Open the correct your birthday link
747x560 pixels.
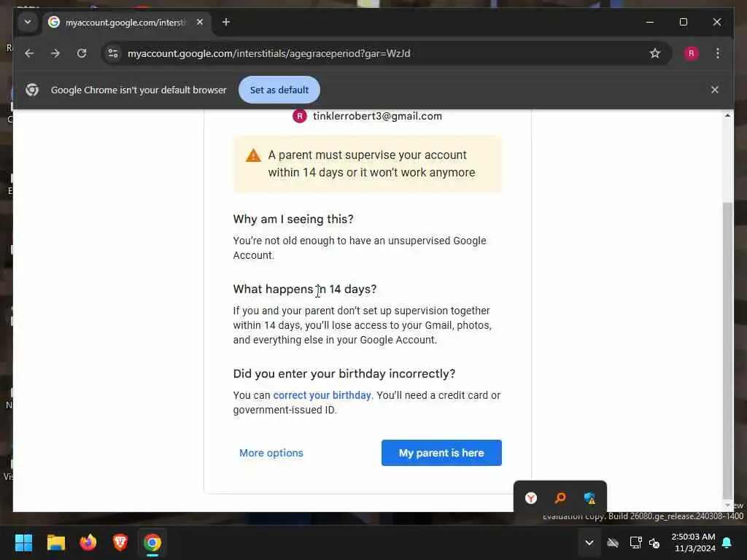coord(322,395)
